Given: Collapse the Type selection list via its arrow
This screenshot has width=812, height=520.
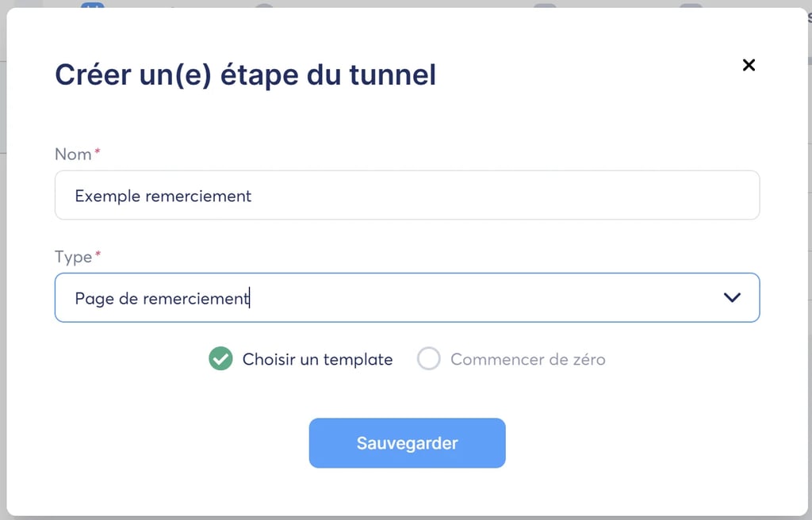Looking at the screenshot, I should tap(730, 297).
